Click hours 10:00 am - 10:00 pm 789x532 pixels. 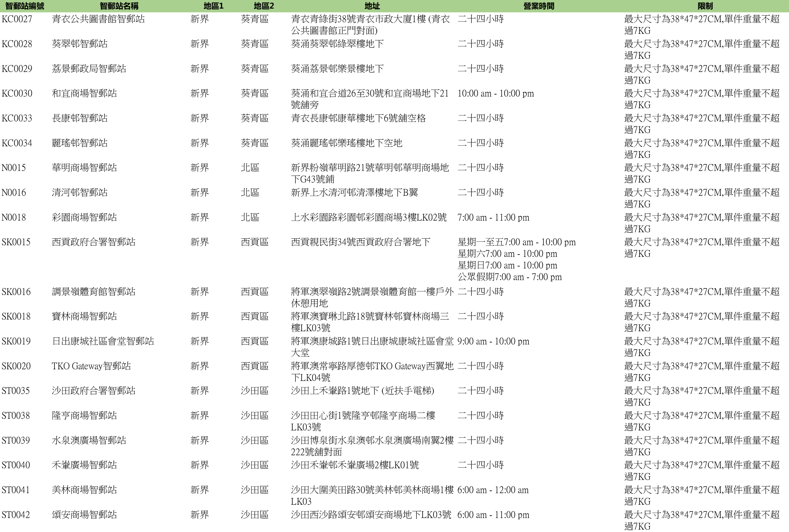pyautogui.click(x=496, y=93)
